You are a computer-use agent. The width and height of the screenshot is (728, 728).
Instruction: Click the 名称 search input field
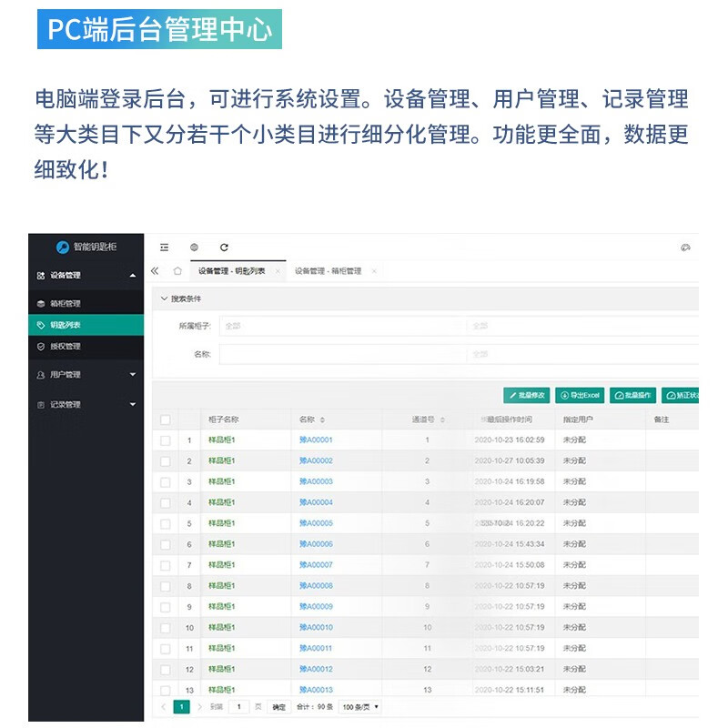pos(341,354)
